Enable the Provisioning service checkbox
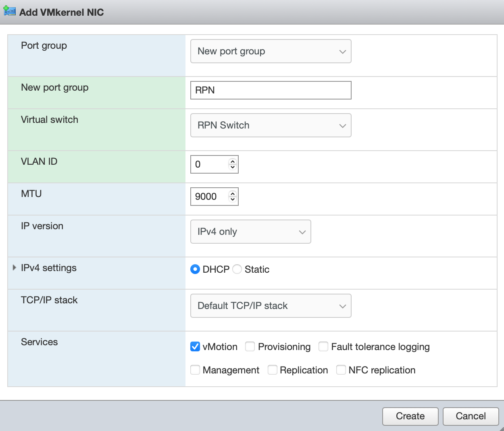The height and width of the screenshot is (431, 504). coord(250,346)
